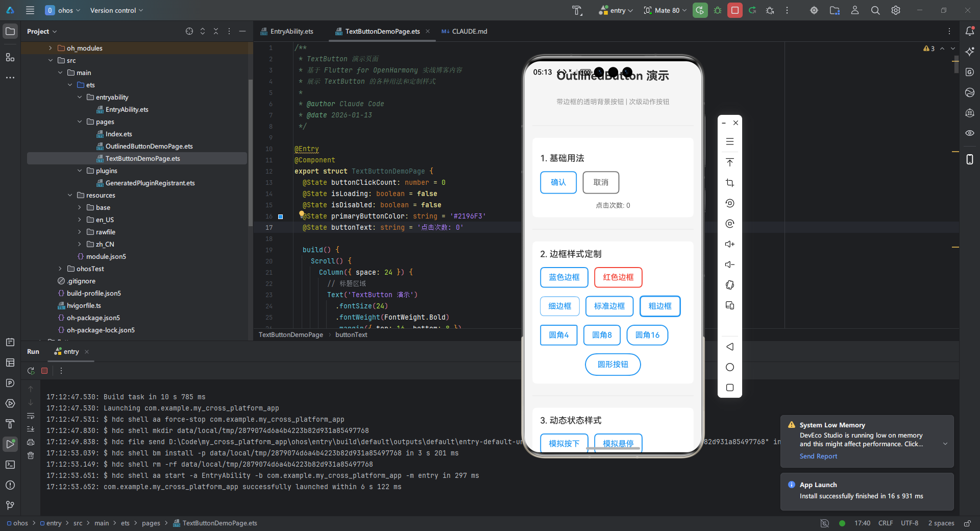Tap 圆形按钮 in preview
The width and height of the screenshot is (980, 531).
[612, 365]
